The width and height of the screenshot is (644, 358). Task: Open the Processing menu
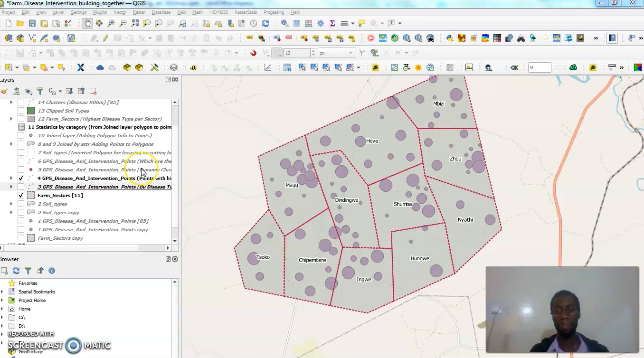(274, 12)
